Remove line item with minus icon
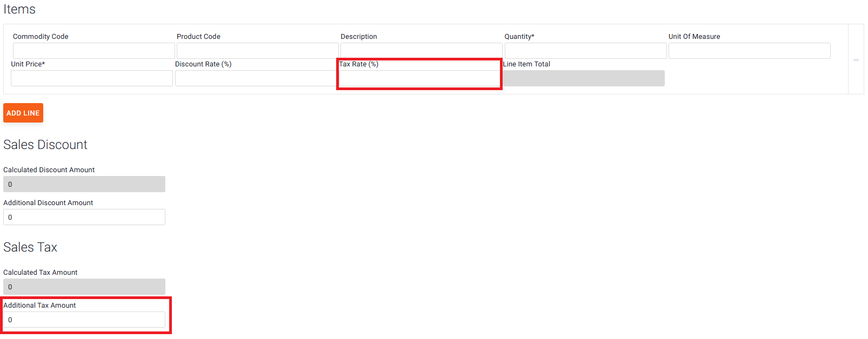Image resolution: width=868 pixels, height=339 pixels. (x=856, y=60)
